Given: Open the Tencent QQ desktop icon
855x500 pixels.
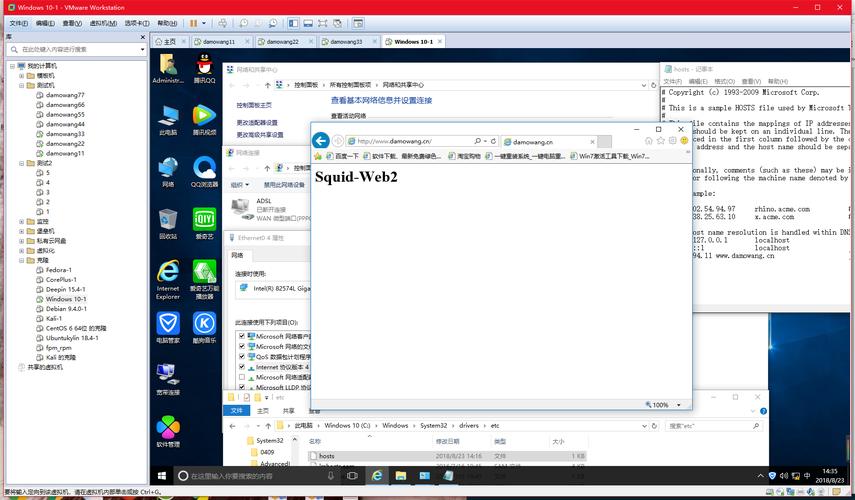Looking at the screenshot, I should (x=204, y=67).
